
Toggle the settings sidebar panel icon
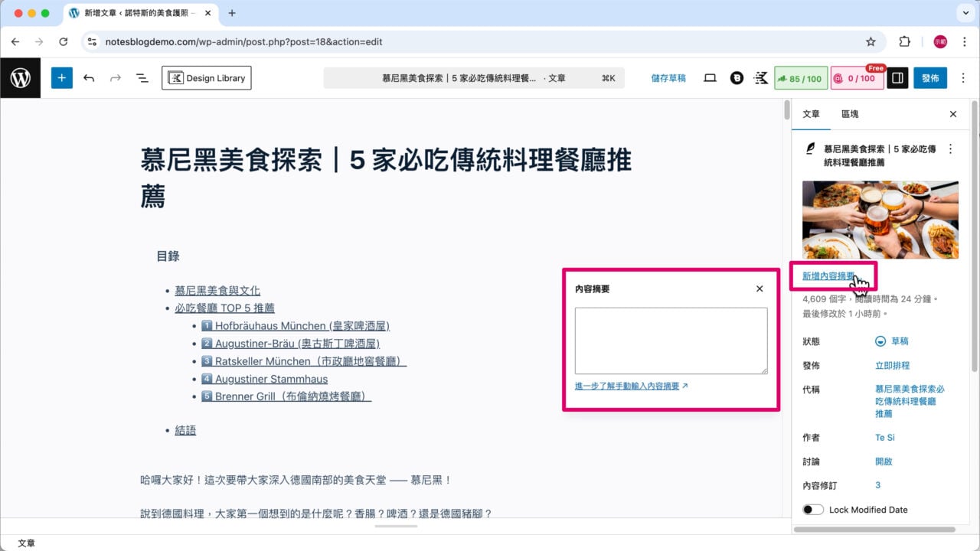coord(897,77)
